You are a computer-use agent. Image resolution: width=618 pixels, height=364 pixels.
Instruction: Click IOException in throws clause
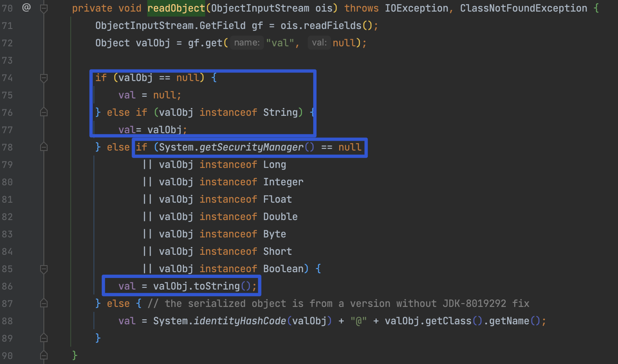417,8
